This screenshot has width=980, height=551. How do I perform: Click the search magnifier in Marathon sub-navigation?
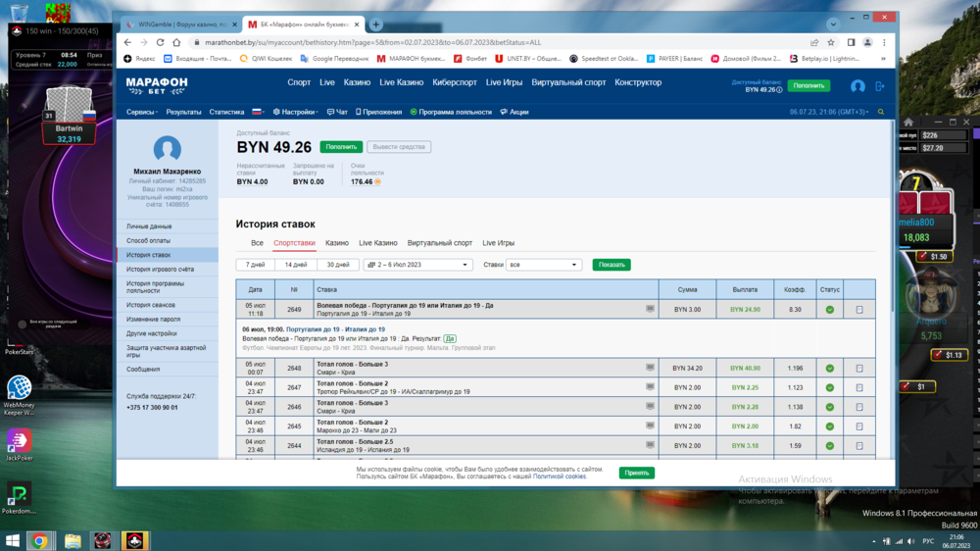coord(880,113)
